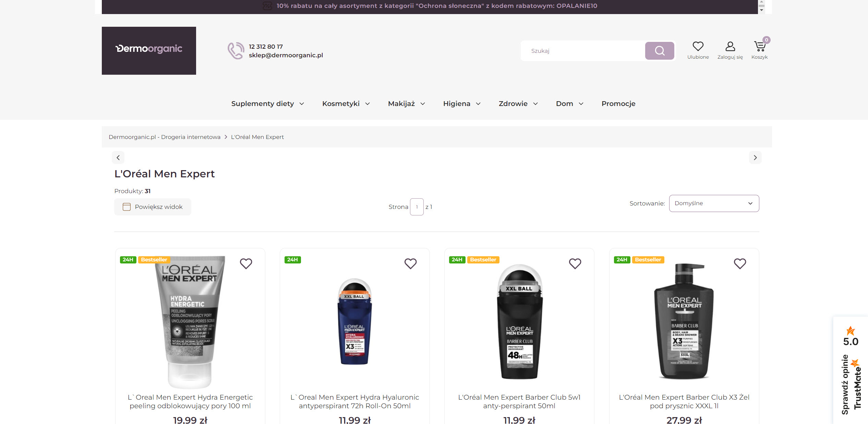Screen dimensions: 868x424
Task: Open Ulubione favorites heart icon
Action: (x=698, y=46)
